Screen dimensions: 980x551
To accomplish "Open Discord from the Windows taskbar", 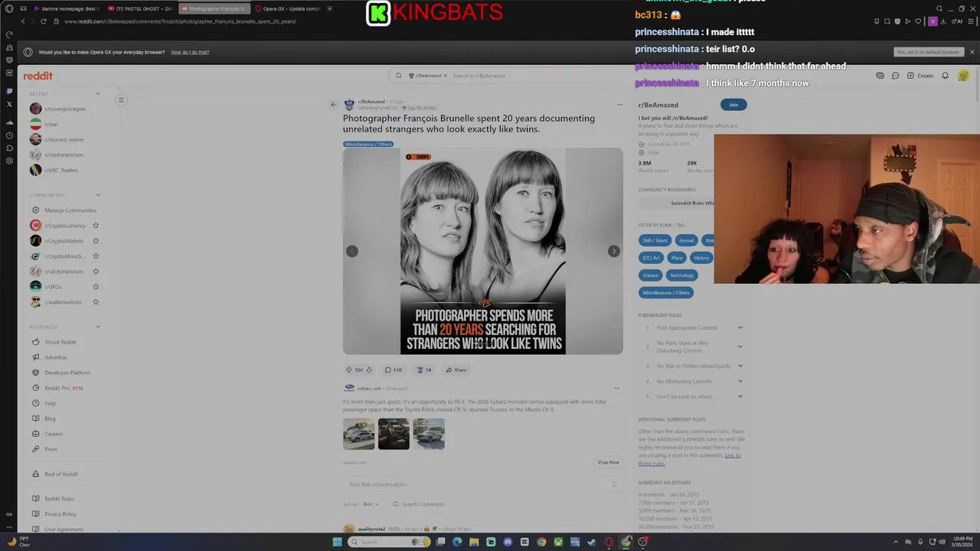I will [x=508, y=542].
